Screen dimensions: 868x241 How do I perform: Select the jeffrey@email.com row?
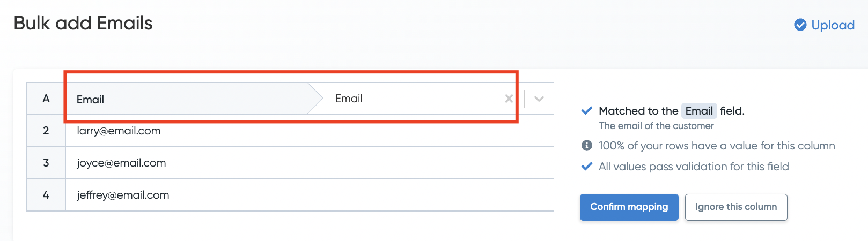tap(310, 195)
